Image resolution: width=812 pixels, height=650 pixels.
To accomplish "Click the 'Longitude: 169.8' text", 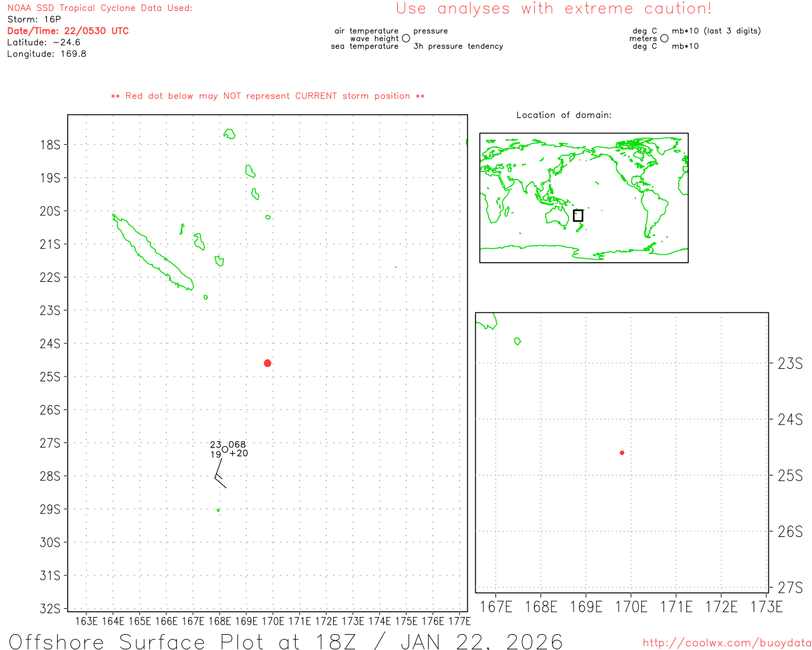I will click(46, 53).
